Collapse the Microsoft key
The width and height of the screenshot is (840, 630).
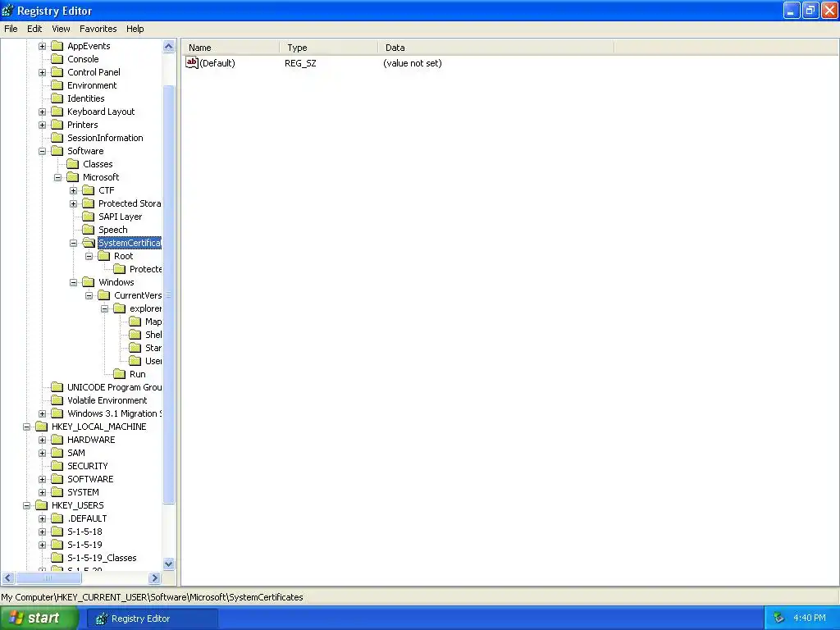[x=58, y=177]
